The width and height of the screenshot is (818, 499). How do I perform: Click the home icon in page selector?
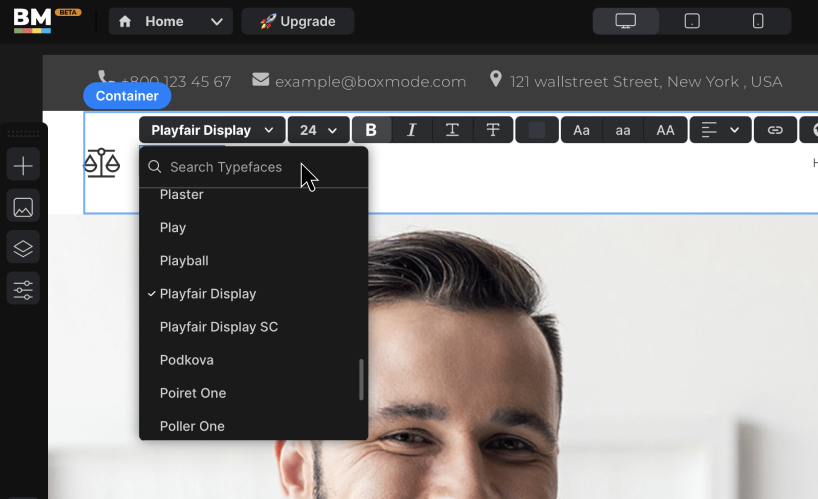coord(125,21)
